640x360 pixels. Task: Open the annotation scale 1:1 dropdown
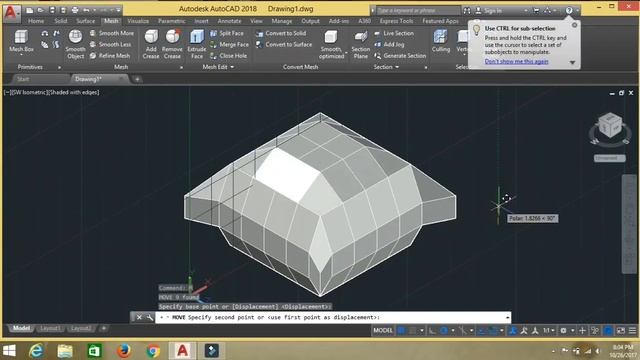point(549,330)
